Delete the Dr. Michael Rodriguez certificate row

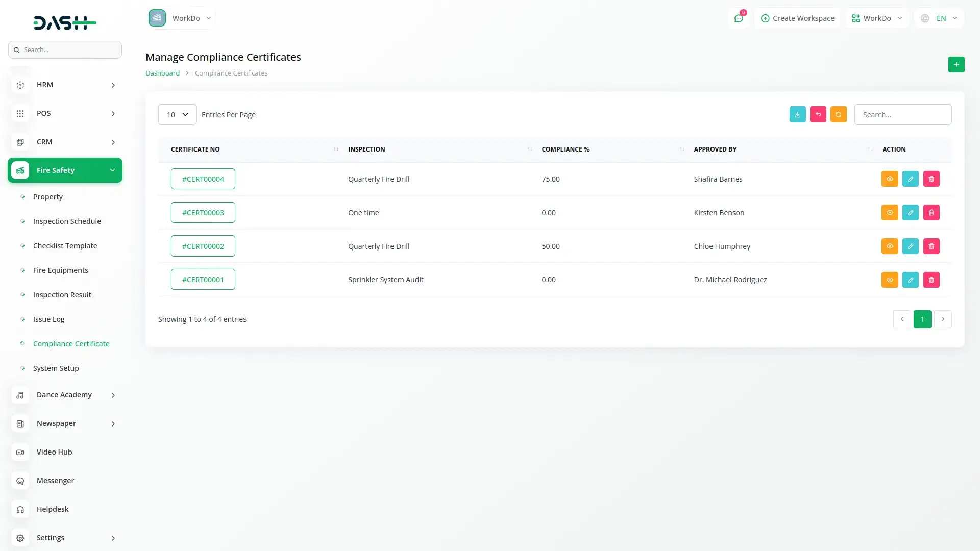point(931,280)
